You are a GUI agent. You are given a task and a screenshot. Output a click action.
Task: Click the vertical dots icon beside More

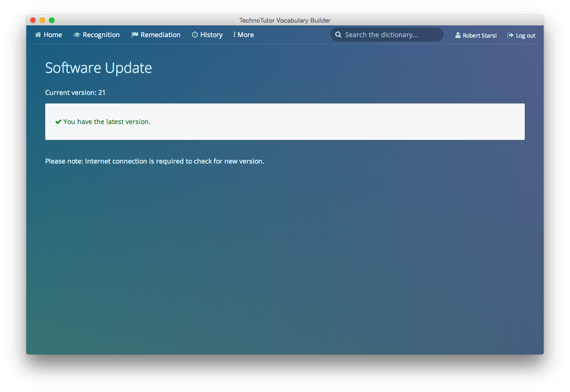pyautogui.click(x=234, y=34)
